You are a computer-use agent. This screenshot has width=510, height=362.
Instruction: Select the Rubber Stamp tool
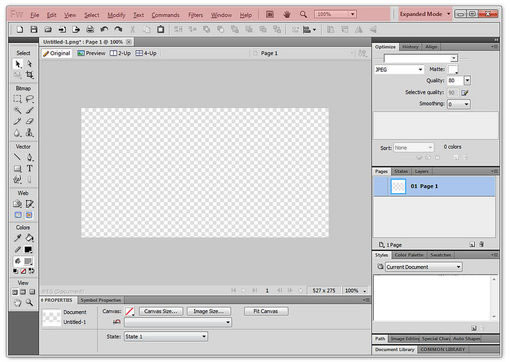(30, 133)
